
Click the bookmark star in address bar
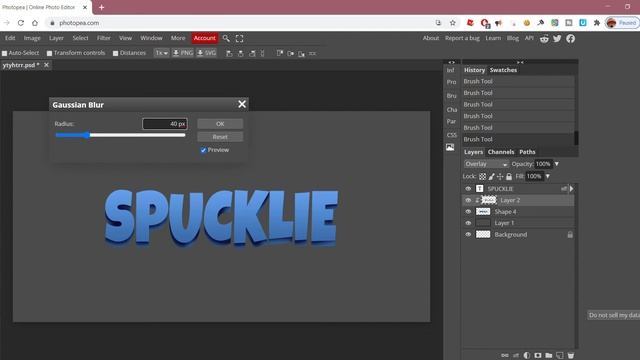tap(453, 23)
